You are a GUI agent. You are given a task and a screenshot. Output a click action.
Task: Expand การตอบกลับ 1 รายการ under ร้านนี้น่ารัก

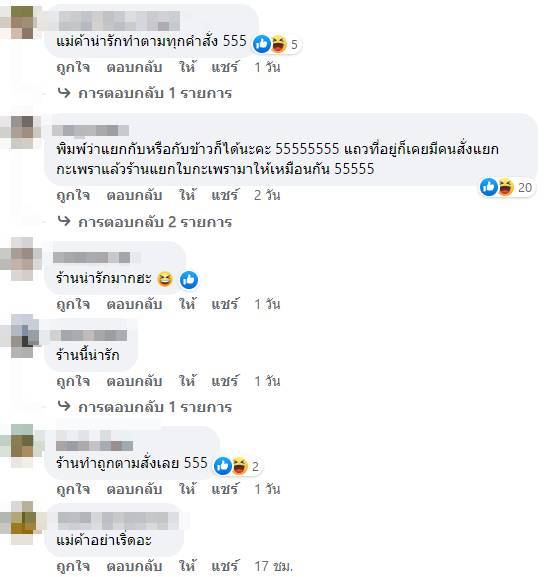[155, 407]
